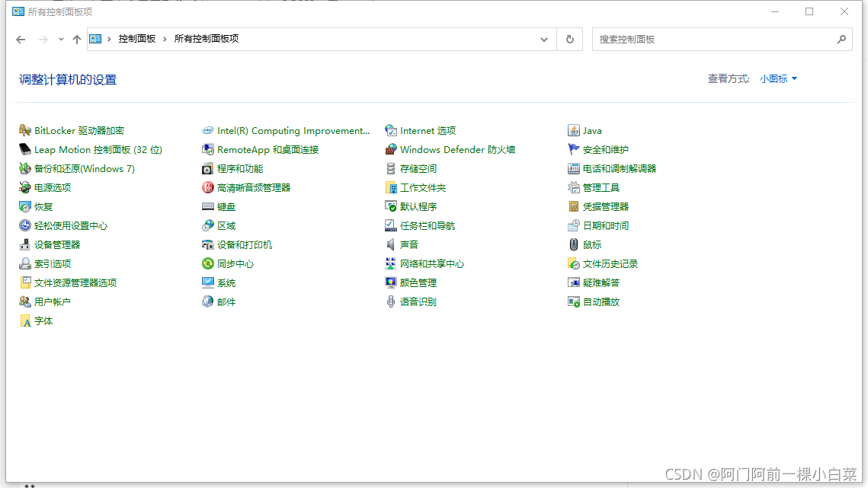868x488 pixels.
Task: Click the 颜色管理 icon
Action: 391,282
